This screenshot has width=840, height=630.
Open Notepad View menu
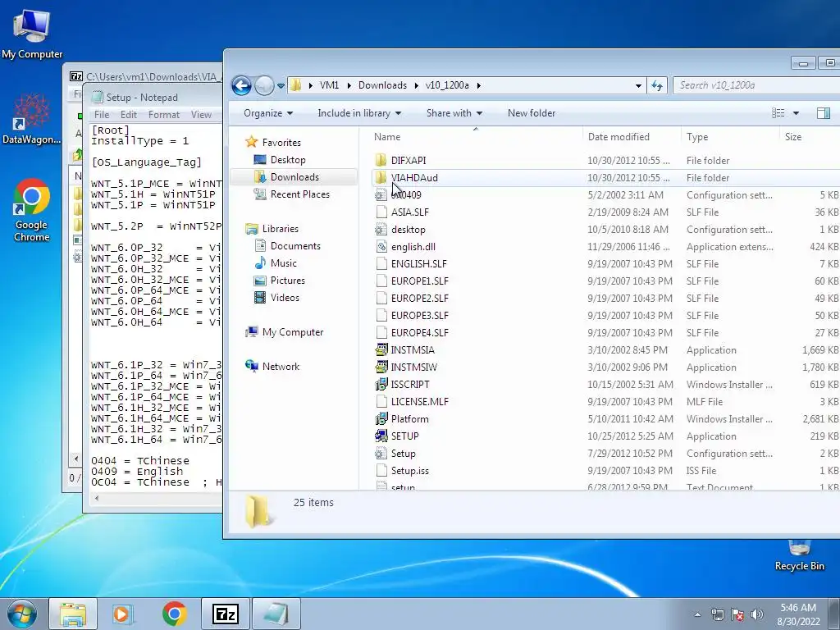[x=201, y=115]
